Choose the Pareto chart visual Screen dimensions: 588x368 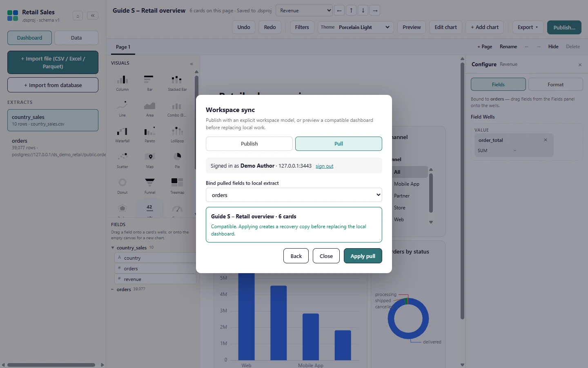[149, 134]
